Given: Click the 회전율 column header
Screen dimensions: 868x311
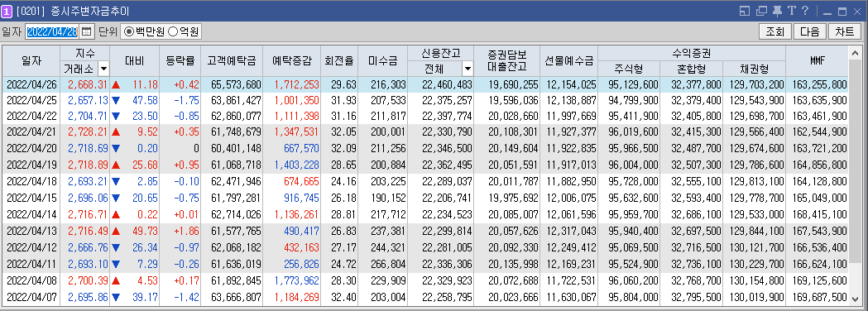Looking at the screenshot, I should 339,61.
